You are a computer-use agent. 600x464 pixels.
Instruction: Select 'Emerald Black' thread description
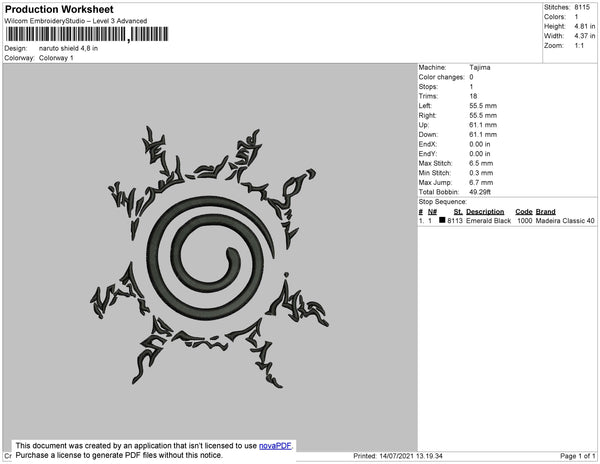coord(488,221)
